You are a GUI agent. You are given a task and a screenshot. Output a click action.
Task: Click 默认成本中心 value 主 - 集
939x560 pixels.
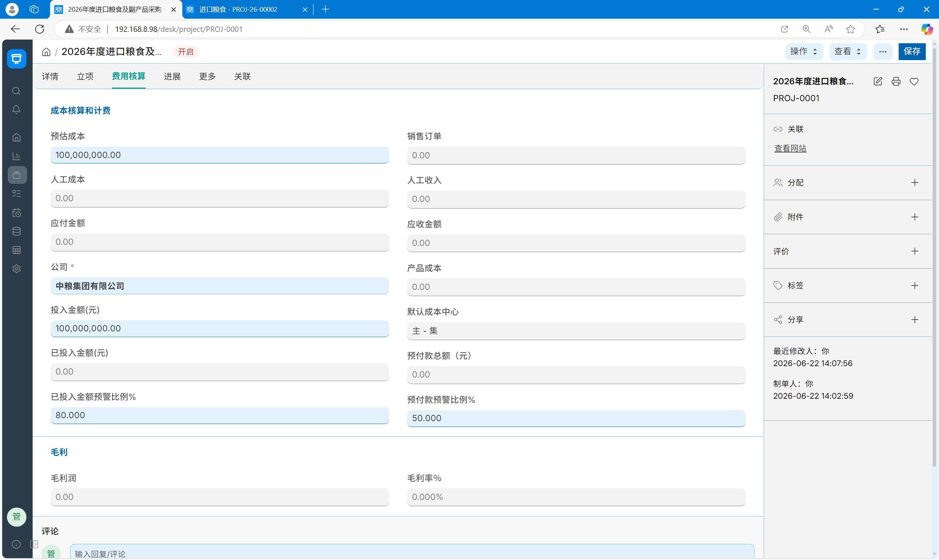(x=576, y=331)
